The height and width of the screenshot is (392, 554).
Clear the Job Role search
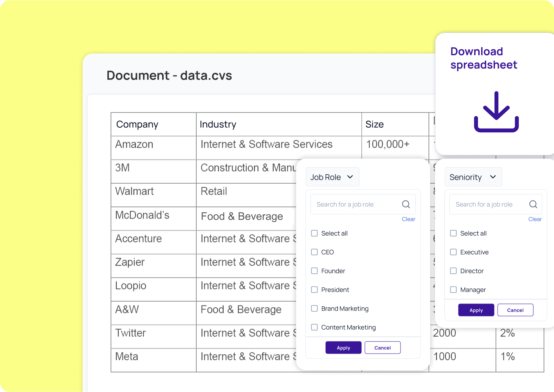(408, 219)
